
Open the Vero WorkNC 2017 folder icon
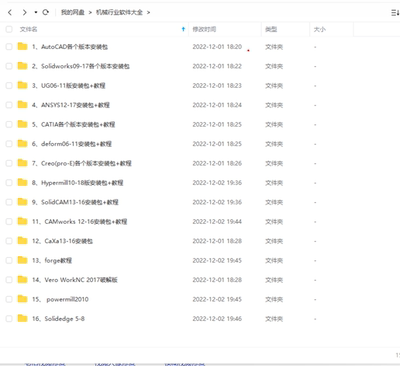pos(22,279)
